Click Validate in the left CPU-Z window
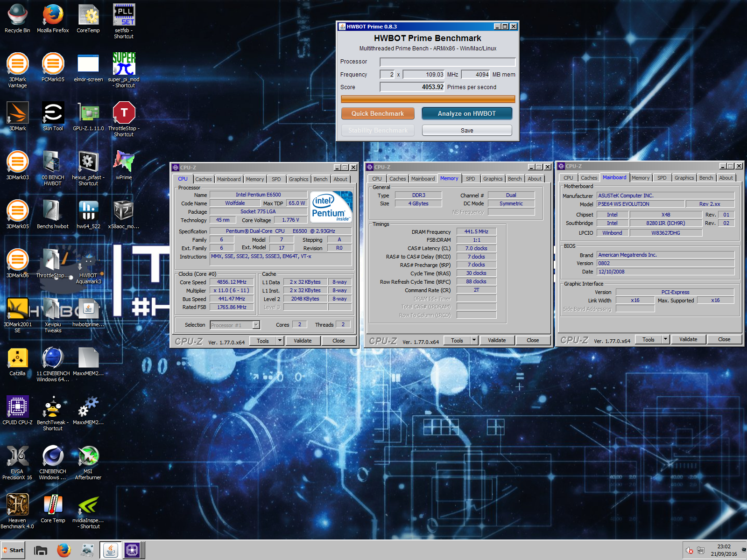 pyautogui.click(x=303, y=341)
